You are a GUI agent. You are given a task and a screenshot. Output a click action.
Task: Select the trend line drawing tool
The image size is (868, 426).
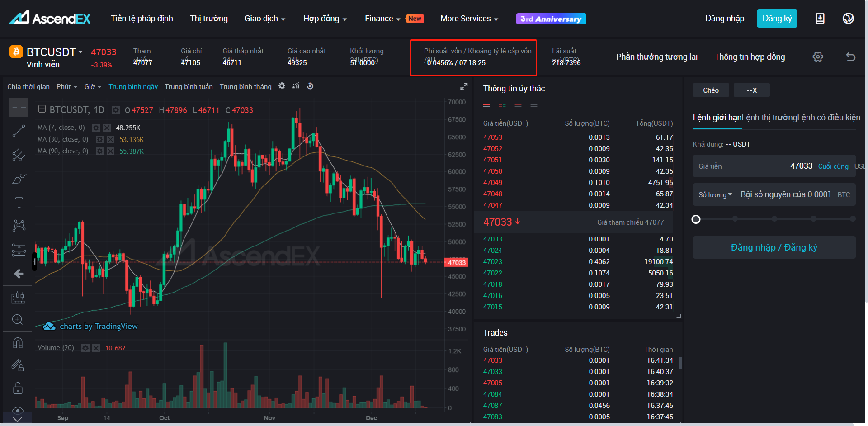19,131
